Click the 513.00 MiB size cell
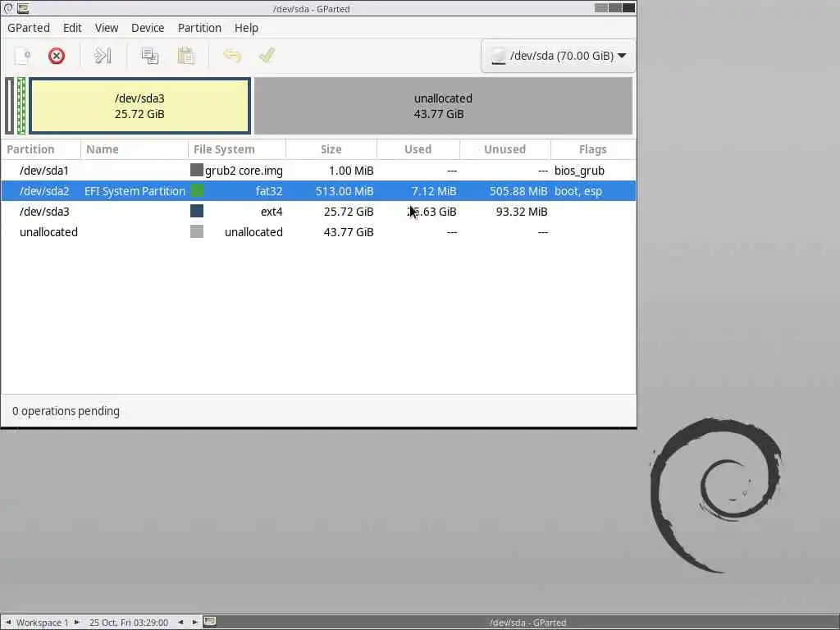 pos(344,191)
